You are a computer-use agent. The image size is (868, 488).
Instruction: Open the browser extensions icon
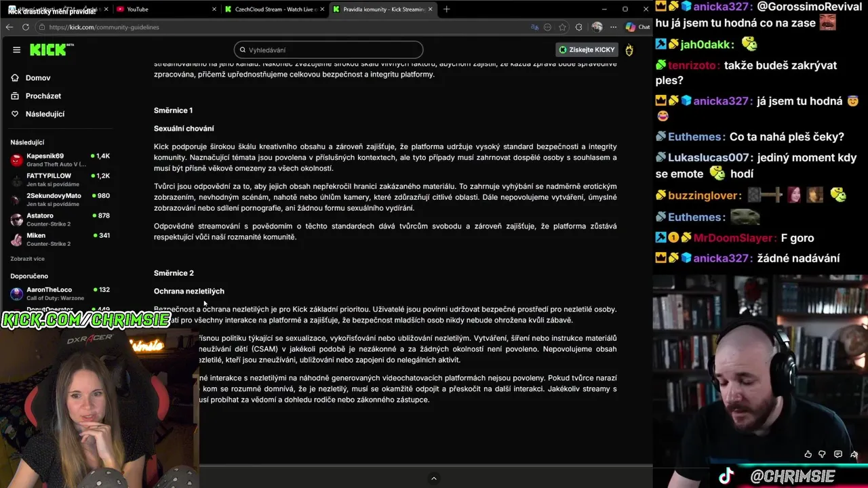[x=578, y=27]
